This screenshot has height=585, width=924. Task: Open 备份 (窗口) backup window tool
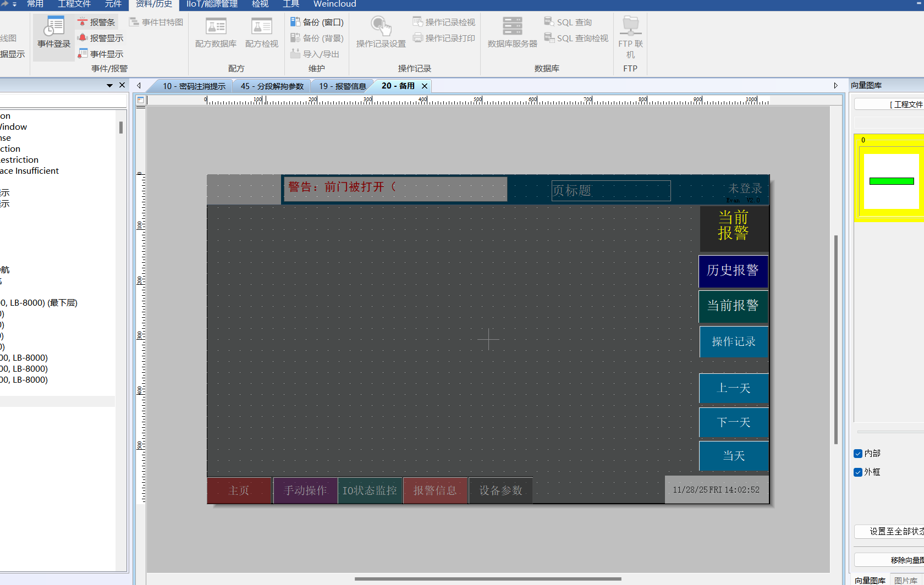point(317,22)
